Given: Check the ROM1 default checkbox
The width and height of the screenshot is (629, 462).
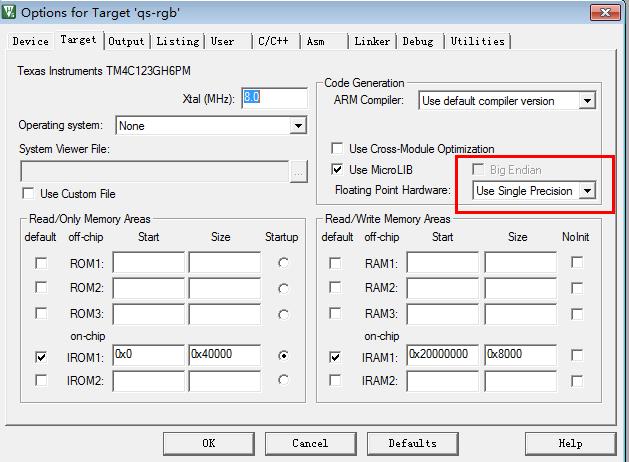Looking at the screenshot, I should 41,263.
